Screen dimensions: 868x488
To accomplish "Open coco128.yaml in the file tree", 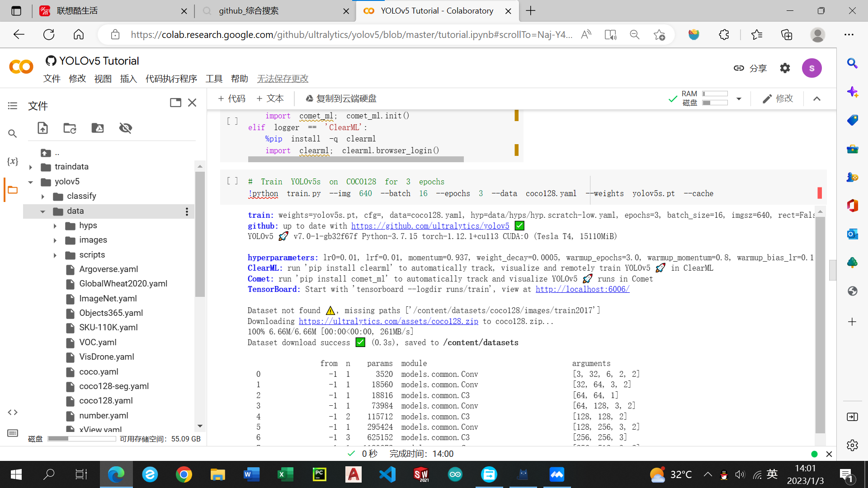I will pyautogui.click(x=106, y=401).
